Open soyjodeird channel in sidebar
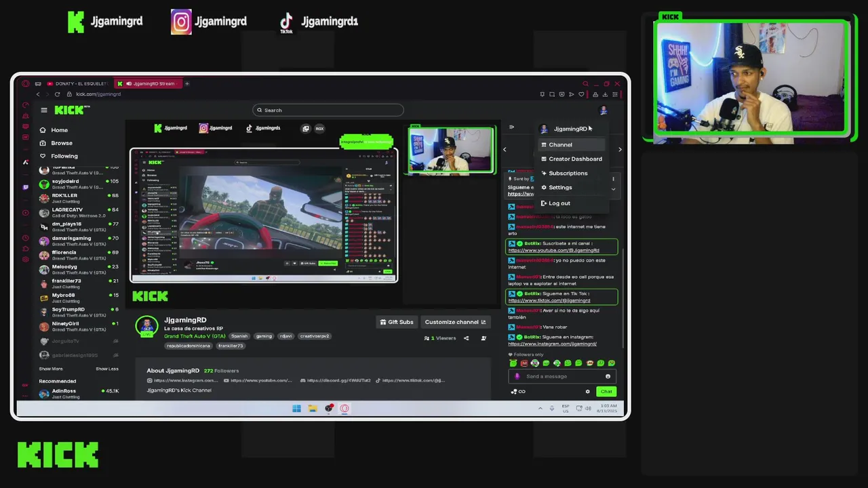This screenshot has width=868, height=488. coord(79,183)
